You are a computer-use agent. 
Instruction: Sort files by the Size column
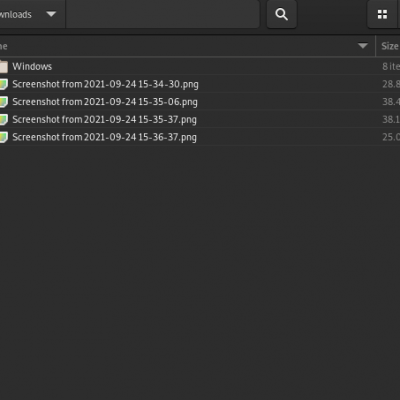coord(389,46)
